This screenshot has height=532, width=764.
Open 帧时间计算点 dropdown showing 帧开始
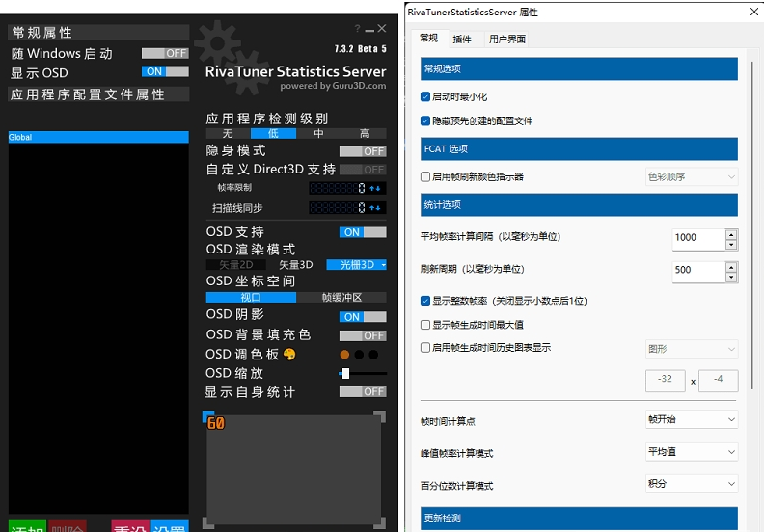[692, 419]
